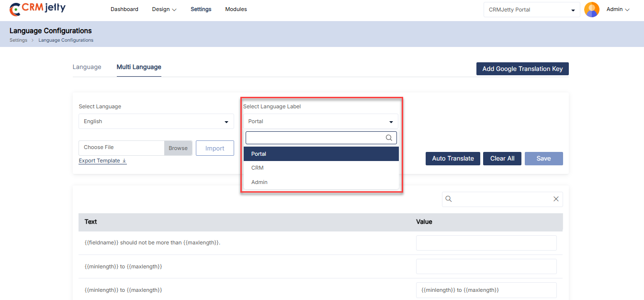Click the Export Template download link
Viewport: 644px width, 300px height.
tap(102, 161)
